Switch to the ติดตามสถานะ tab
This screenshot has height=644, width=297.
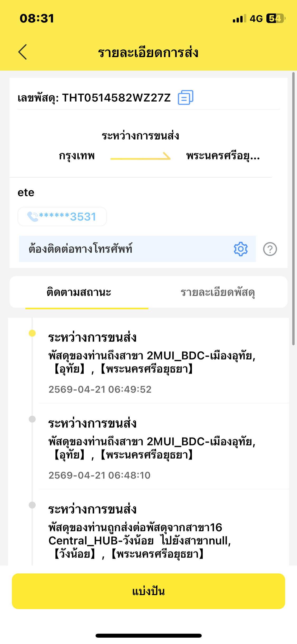79,292
